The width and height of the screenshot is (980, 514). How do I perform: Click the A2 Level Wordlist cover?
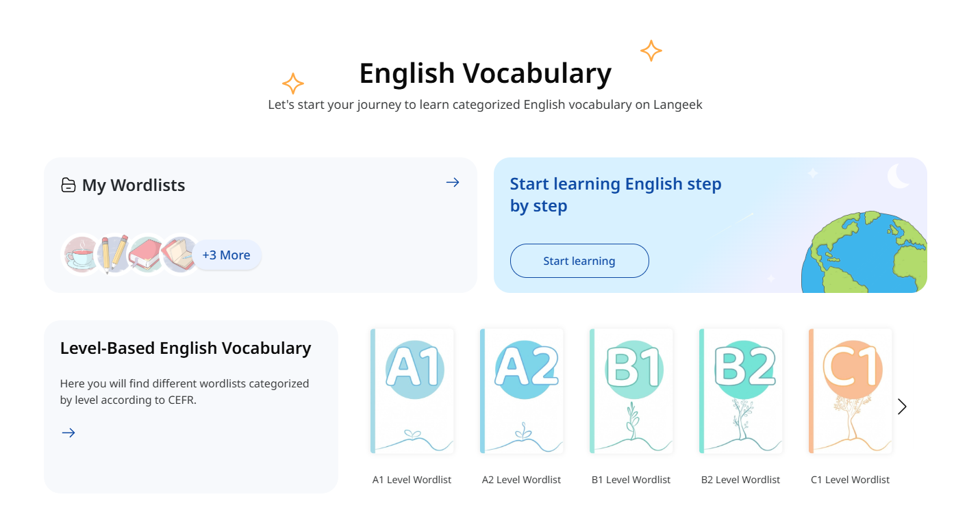(521, 390)
